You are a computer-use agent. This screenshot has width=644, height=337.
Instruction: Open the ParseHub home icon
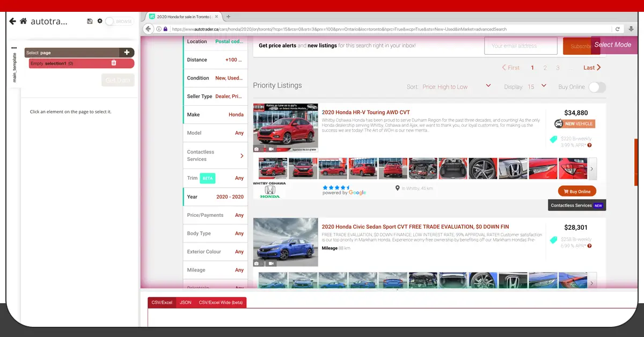pos(23,21)
